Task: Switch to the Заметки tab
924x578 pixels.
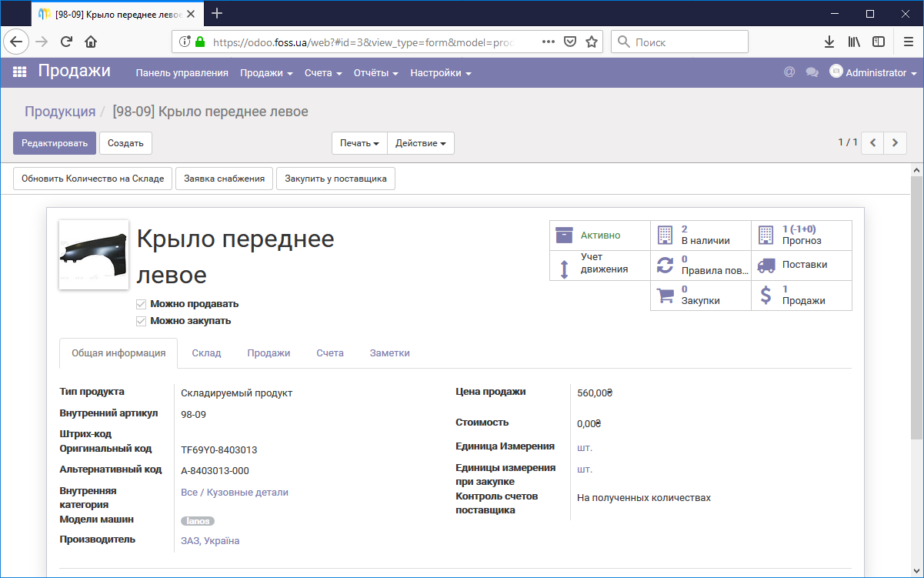Action: [390, 353]
